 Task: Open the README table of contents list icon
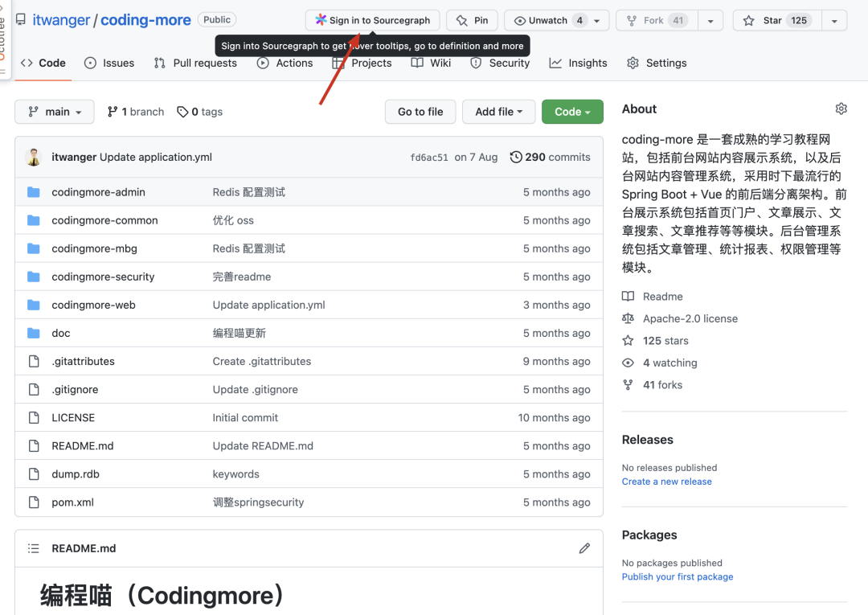coord(33,548)
